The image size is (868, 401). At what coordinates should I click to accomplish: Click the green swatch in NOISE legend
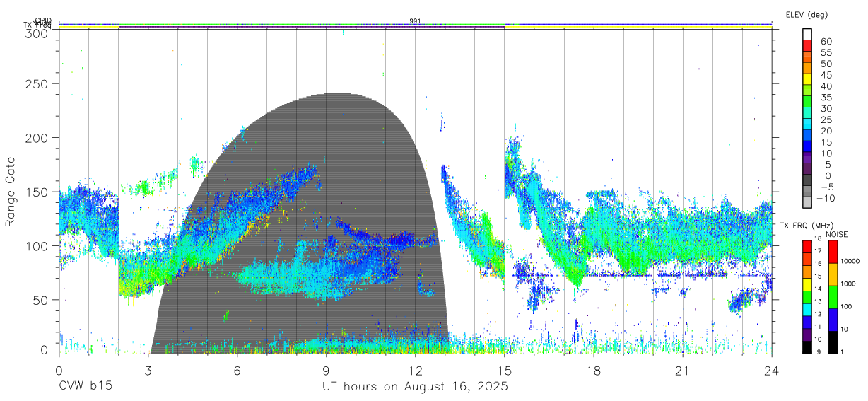[x=832, y=296]
